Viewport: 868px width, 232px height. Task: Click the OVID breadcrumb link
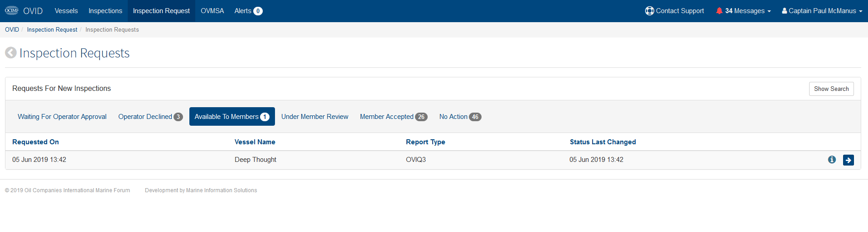(x=12, y=29)
